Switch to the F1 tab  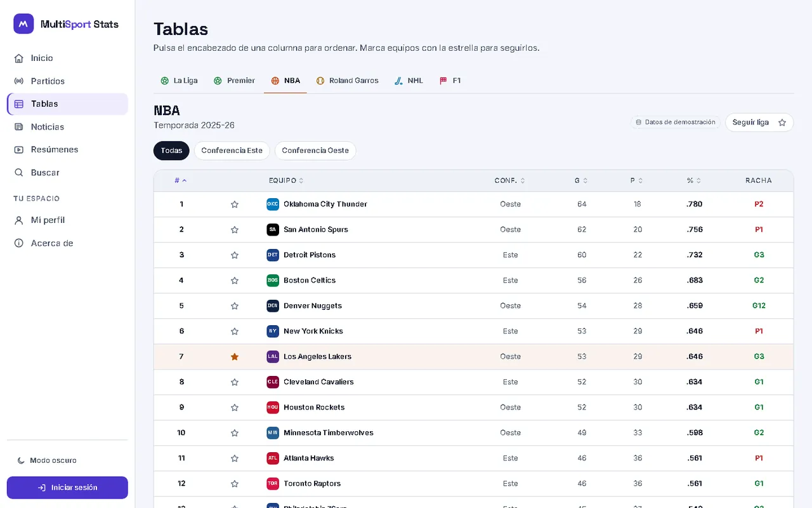click(x=450, y=81)
